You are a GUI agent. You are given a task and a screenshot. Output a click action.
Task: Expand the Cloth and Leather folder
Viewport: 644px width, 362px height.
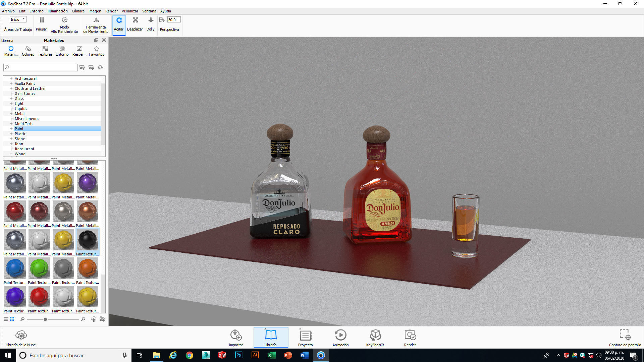click(11, 88)
